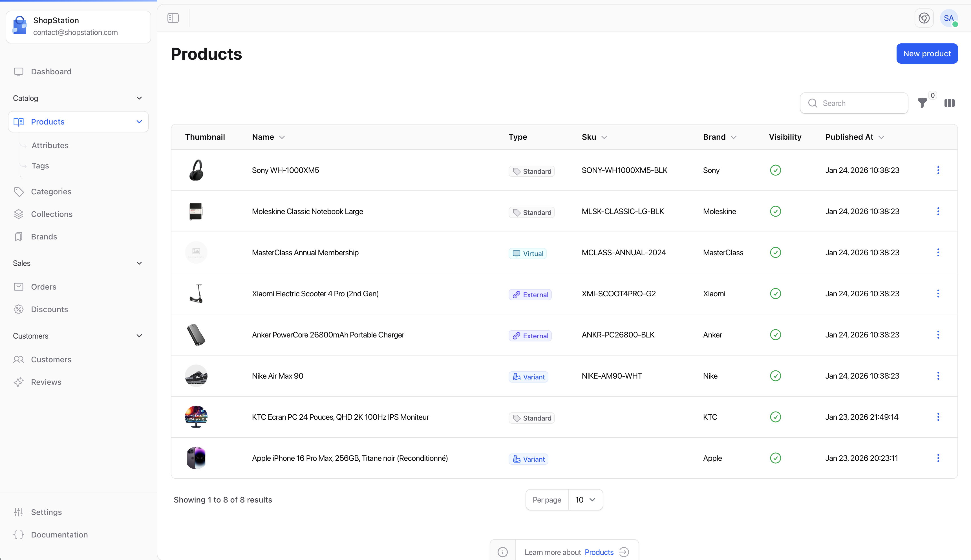Toggle visibility for Sony WH-1000XM5
971x560 pixels.
775,170
